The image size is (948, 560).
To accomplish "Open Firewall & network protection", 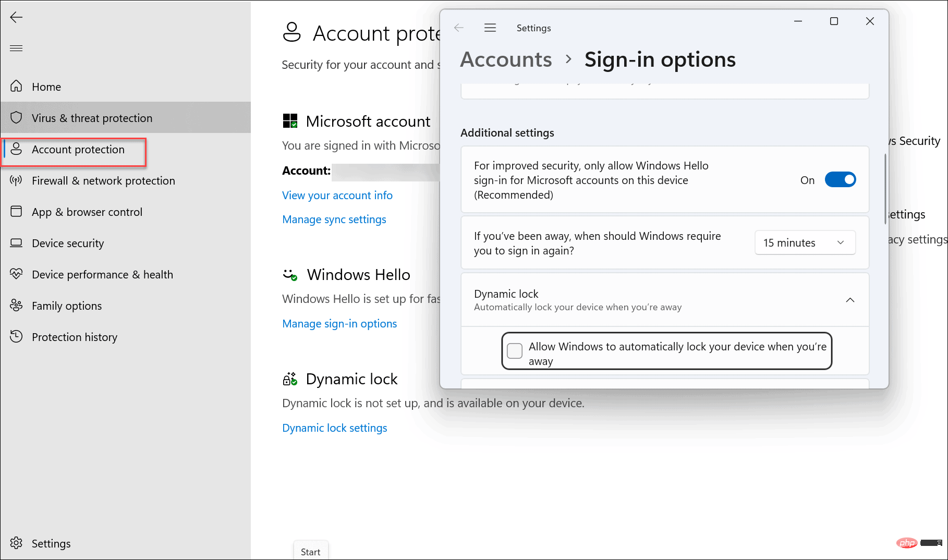I will (x=103, y=180).
